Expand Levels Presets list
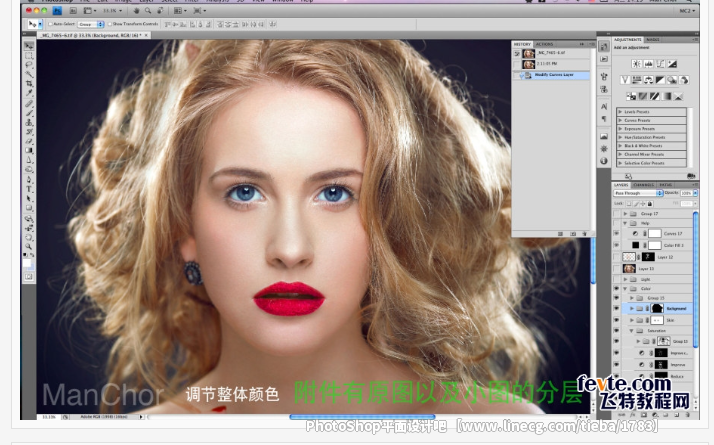Viewport: 714px width, 445px height. click(x=620, y=112)
